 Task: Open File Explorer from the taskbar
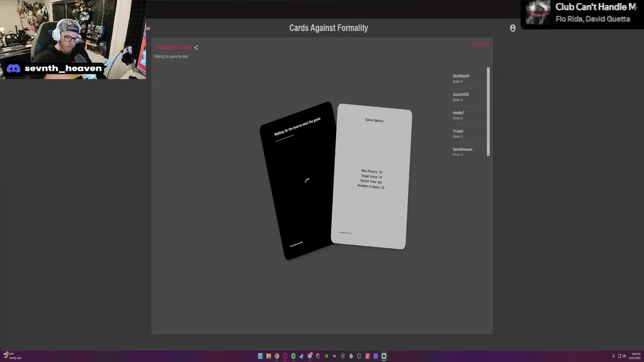click(269, 356)
